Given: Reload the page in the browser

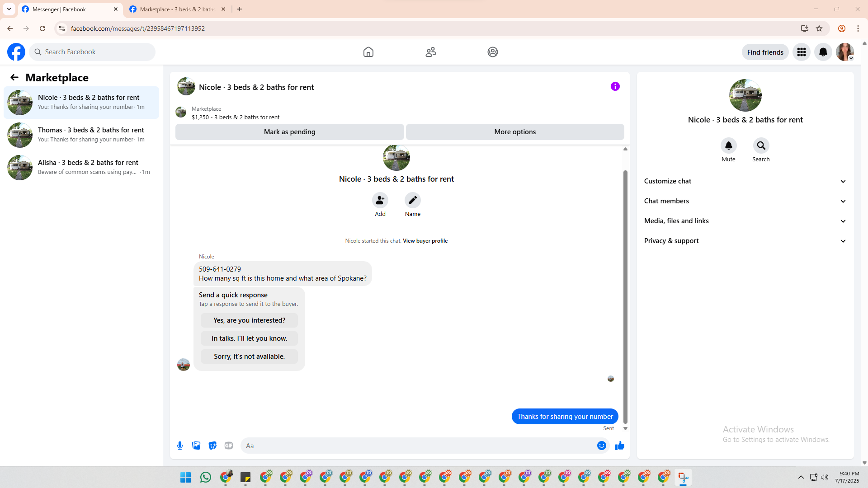Looking at the screenshot, I should tap(42, 28).
